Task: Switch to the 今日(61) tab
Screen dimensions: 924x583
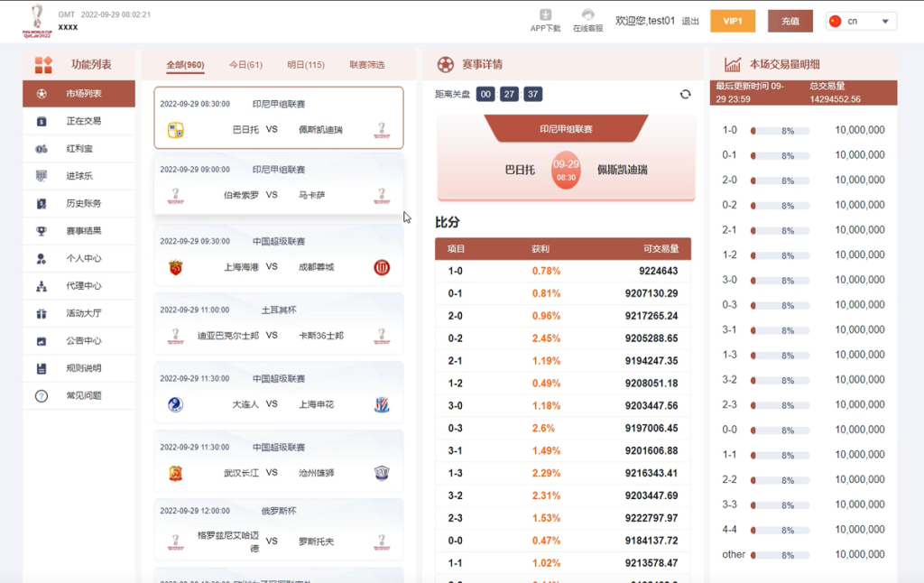Action: (245, 64)
